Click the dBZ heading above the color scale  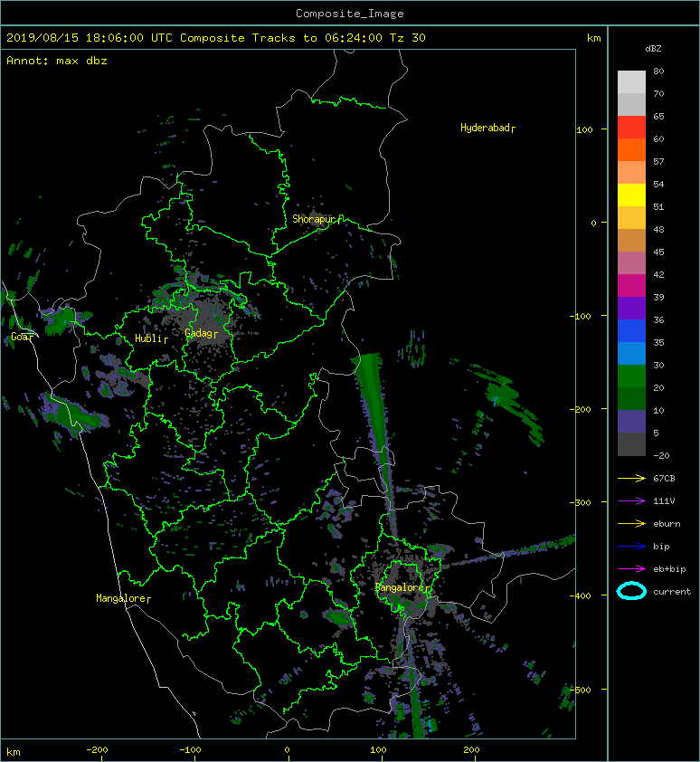[653, 49]
